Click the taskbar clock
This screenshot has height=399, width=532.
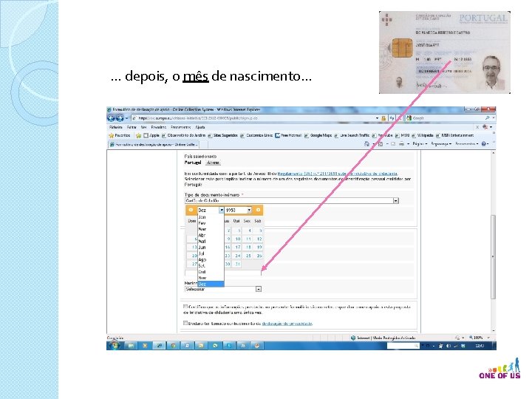click(x=480, y=346)
